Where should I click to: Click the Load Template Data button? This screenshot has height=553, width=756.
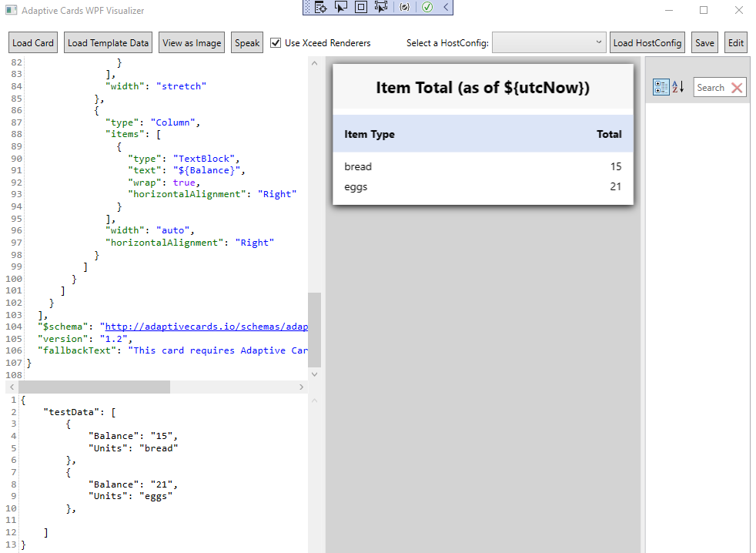pyautogui.click(x=108, y=42)
